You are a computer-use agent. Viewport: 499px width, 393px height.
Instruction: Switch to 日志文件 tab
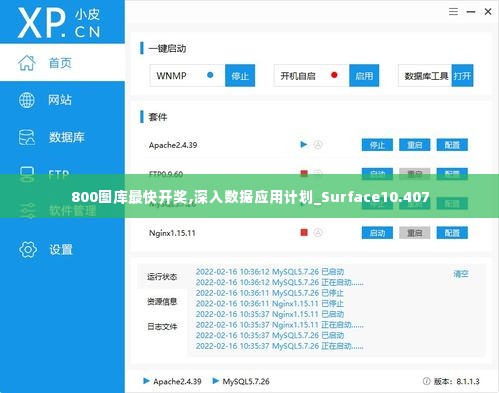162,326
